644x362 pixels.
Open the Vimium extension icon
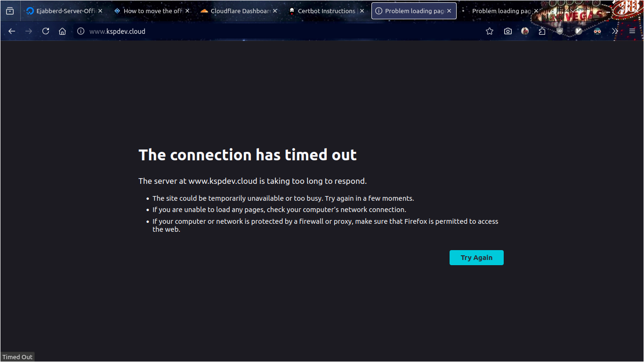pos(579,31)
